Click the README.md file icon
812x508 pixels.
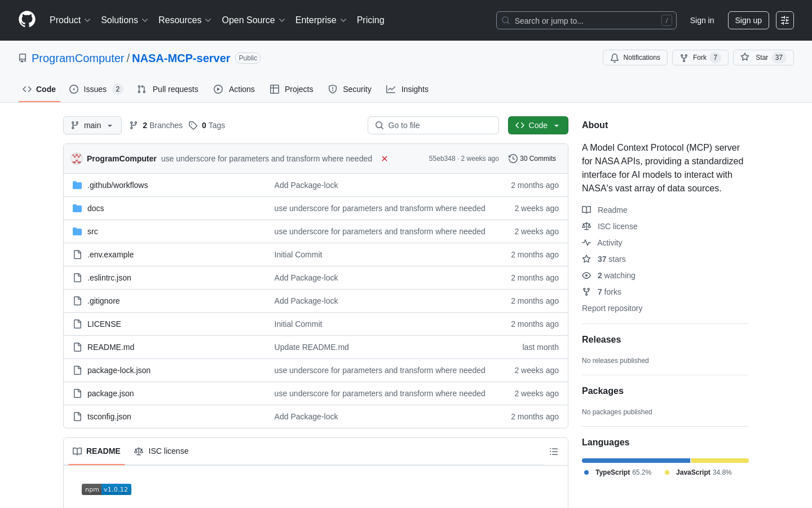point(77,347)
